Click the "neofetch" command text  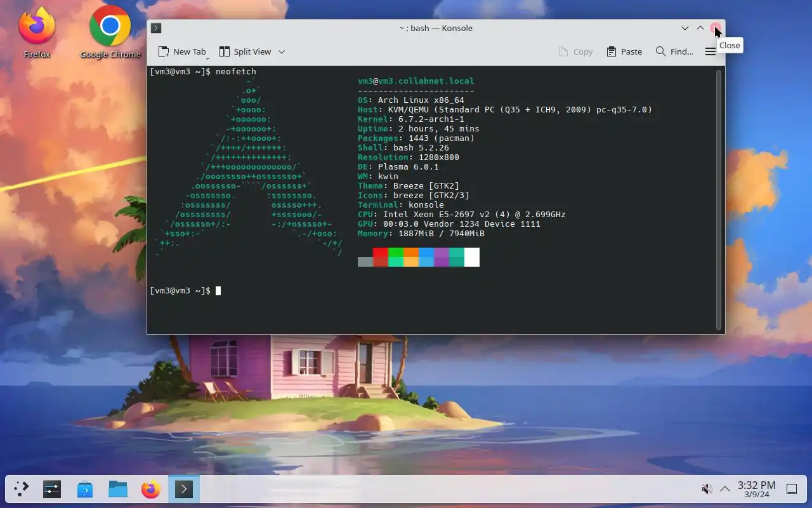pos(236,72)
